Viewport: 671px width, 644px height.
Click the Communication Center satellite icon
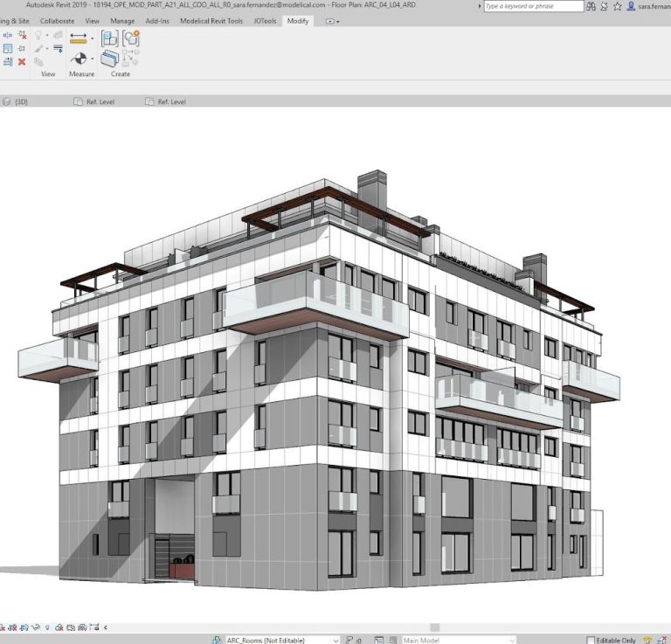(604, 6)
